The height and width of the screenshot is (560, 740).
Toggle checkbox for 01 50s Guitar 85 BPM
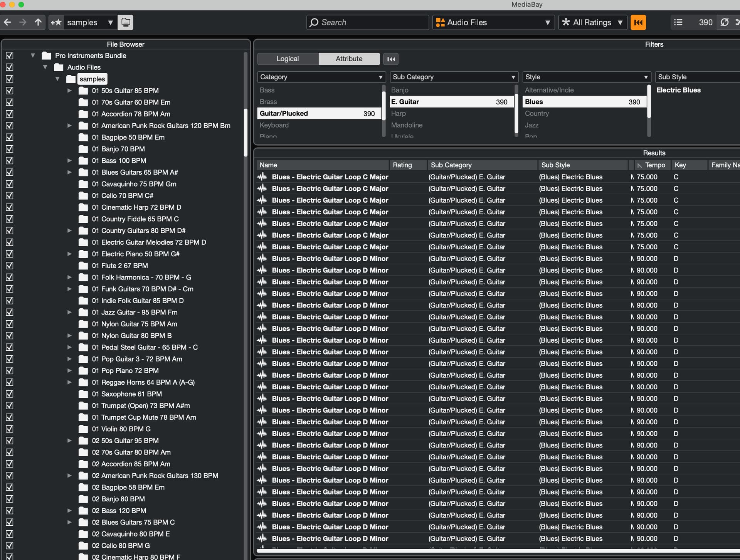(10, 91)
